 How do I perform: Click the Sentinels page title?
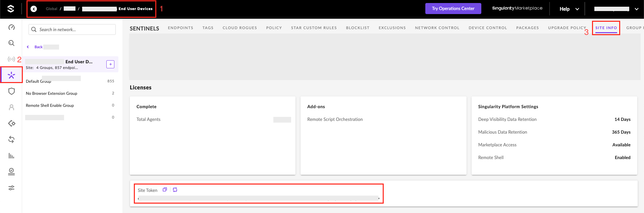pyautogui.click(x=145, y=28)
